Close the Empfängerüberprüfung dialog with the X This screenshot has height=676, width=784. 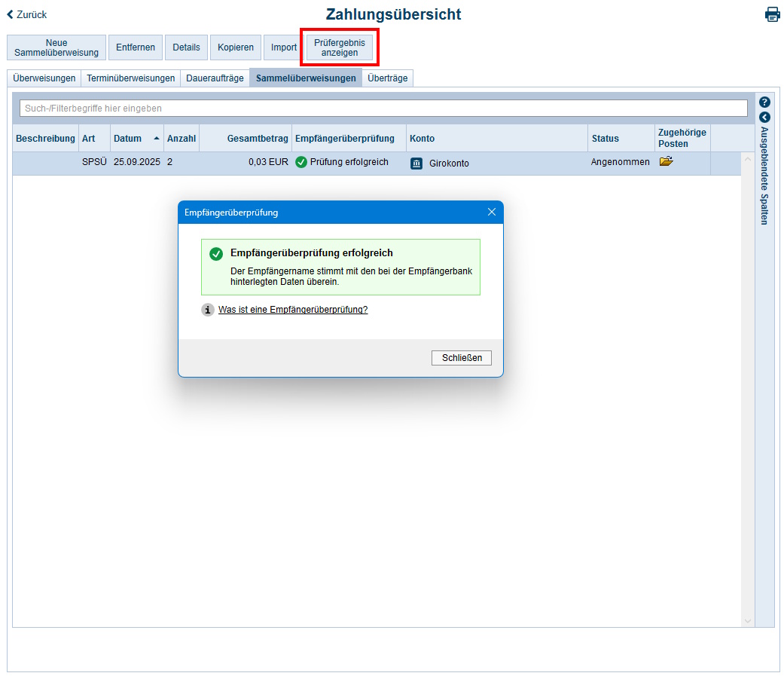(x=492, y=213)
